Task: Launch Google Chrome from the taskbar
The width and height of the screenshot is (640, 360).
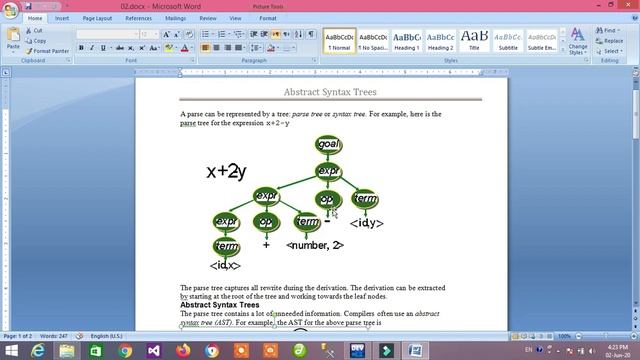Action: click(x=125, y=351)
